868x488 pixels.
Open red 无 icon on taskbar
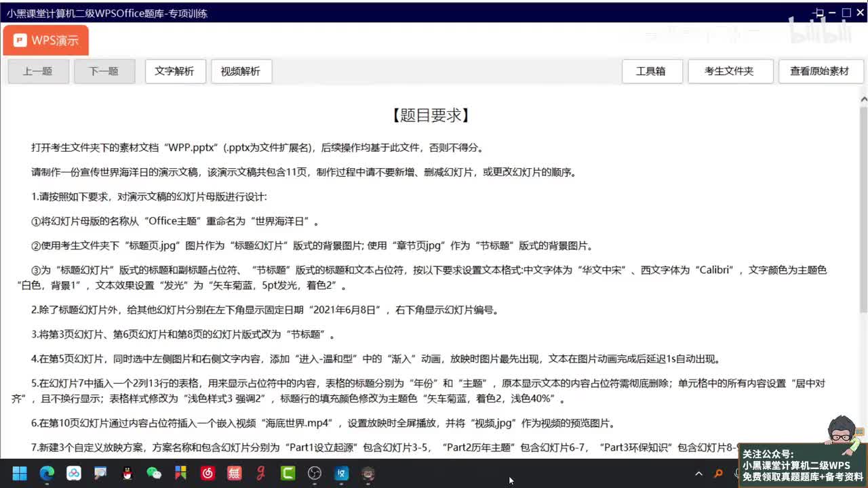tap(234, 473)
